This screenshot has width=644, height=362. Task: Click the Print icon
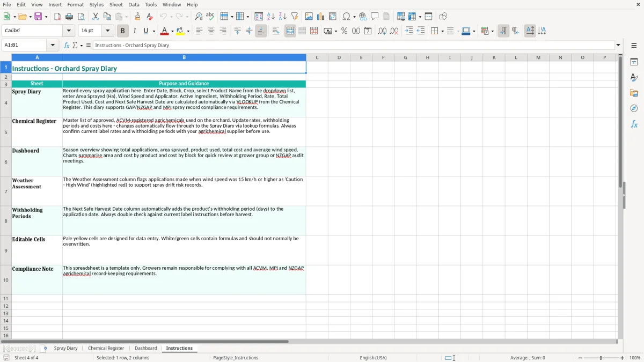tap(69, 17)
